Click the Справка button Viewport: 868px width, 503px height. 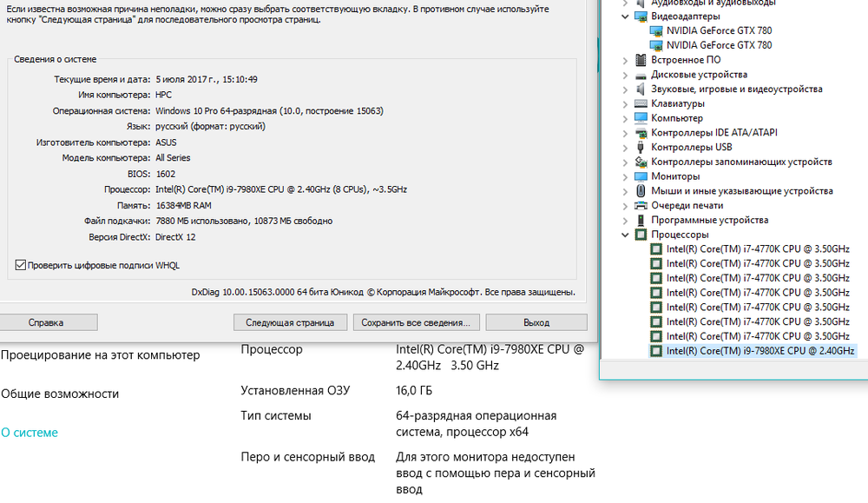46,322
